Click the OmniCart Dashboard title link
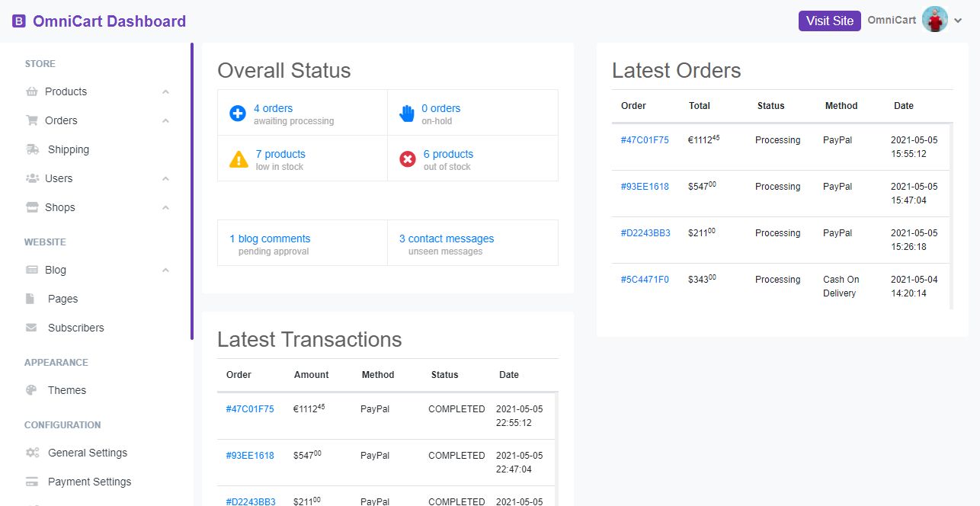980x506 pixels. coord(109,21)
